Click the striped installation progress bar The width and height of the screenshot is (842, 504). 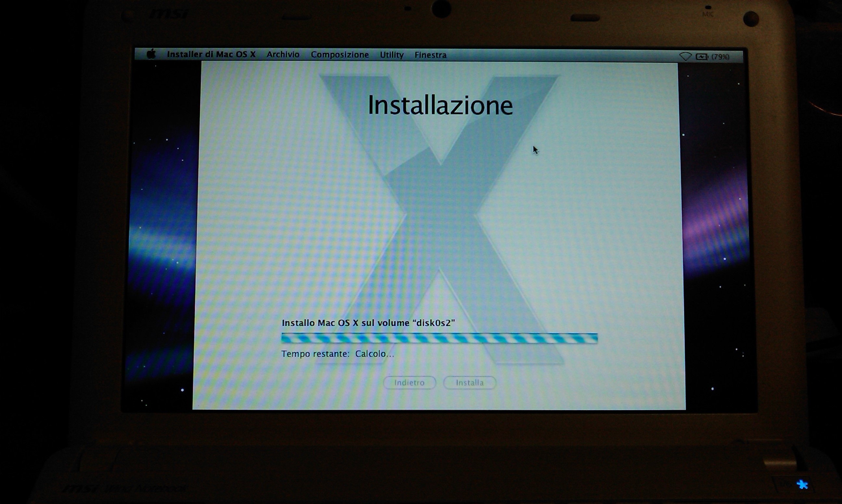(x=439, y=338)
